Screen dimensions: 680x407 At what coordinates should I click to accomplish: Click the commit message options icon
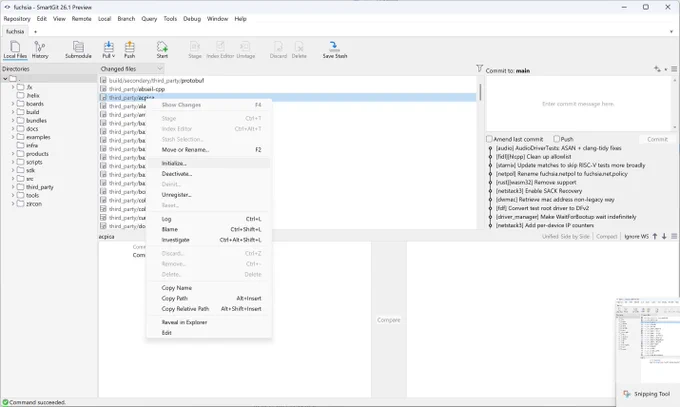pyautogui.click(x=659, y=69)
